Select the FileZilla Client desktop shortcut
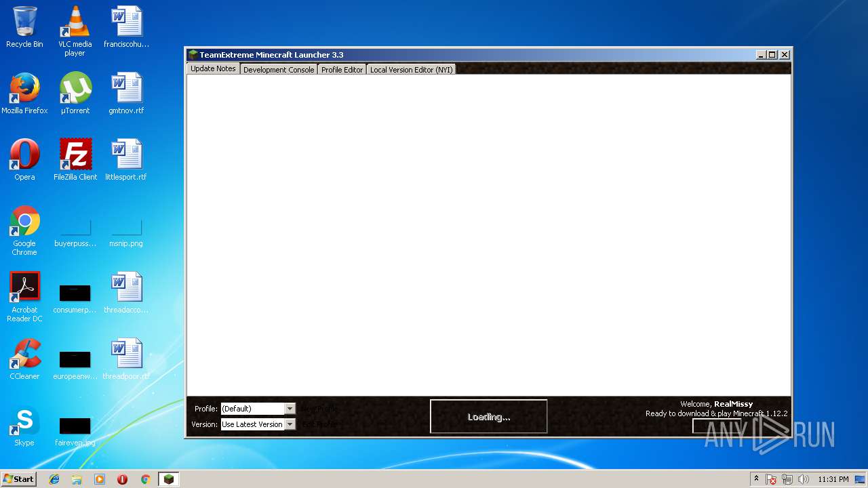Viewport: 868px width, 488px height. 75,160
